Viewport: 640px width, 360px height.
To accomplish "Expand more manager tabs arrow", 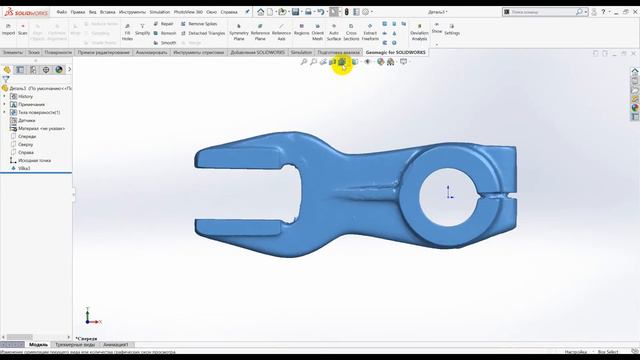I will (x=69, y=70).
